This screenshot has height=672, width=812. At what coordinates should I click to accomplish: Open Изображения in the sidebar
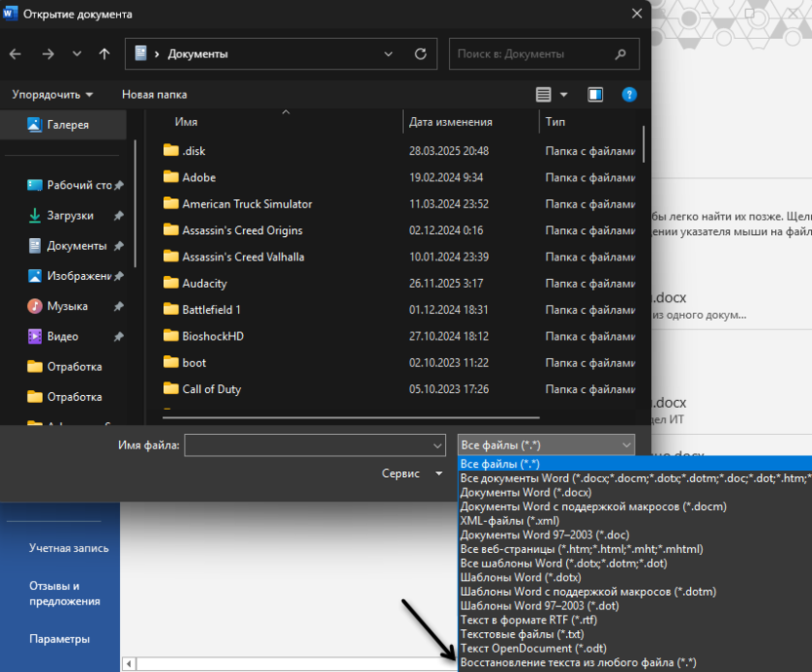[x=70, y=276]
